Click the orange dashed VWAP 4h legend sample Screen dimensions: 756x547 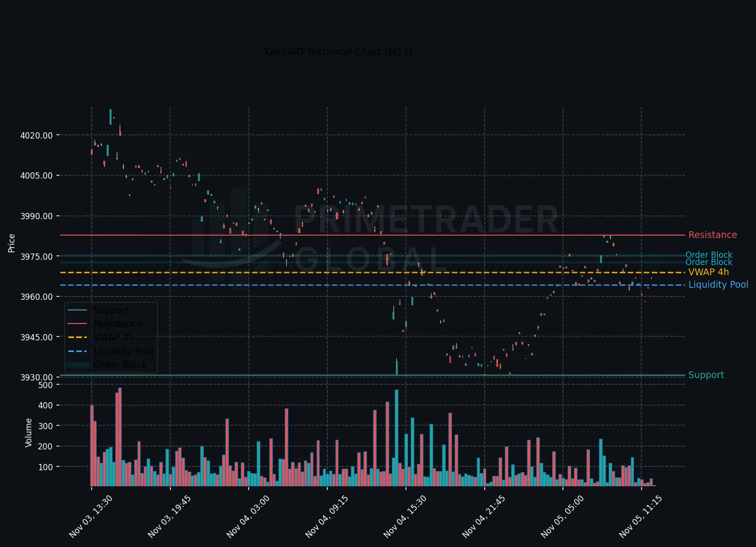point(77,337)
